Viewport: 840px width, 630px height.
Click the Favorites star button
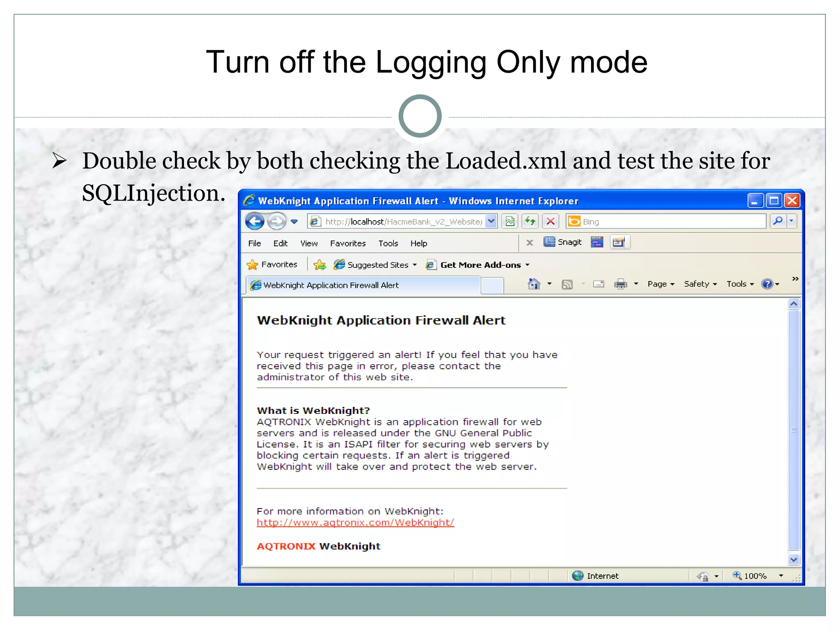coord(272,265)
